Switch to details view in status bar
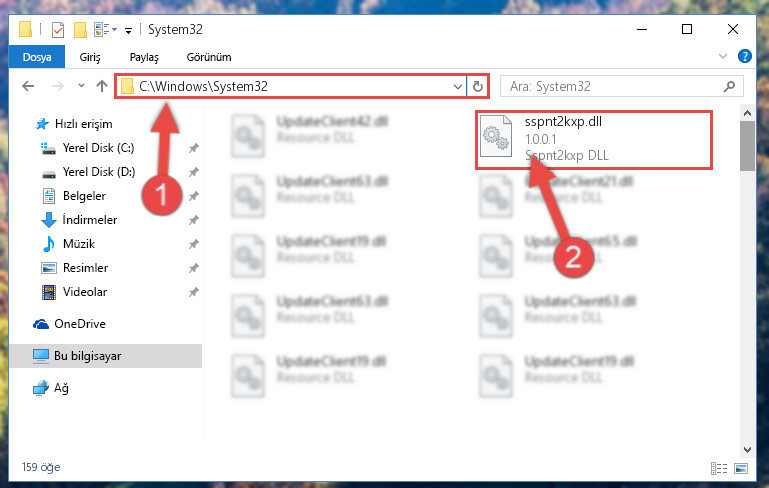Screen dimensions: 769x488 pyautogui.click(x=718, y=468)
